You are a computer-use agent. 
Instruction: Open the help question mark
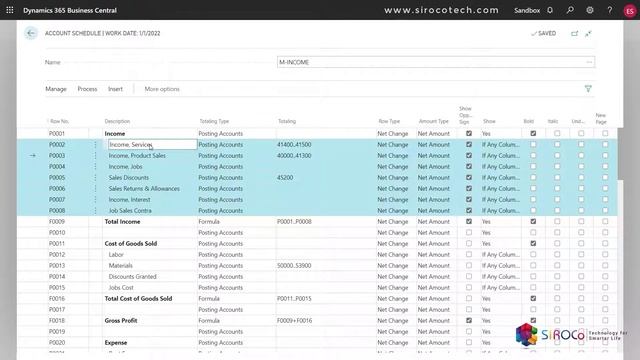click(609, 10)
